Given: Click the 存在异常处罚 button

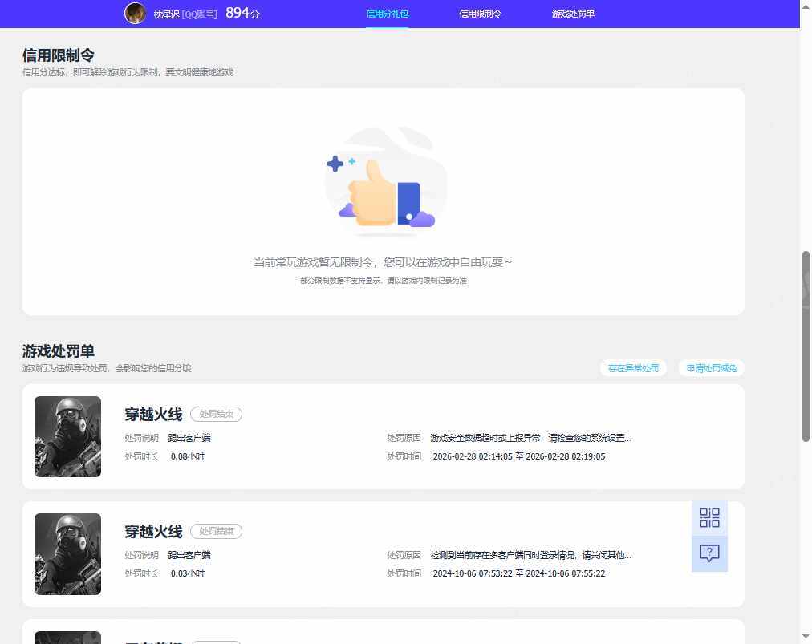Looking at the screenshot, I should [x=633, y=368].
